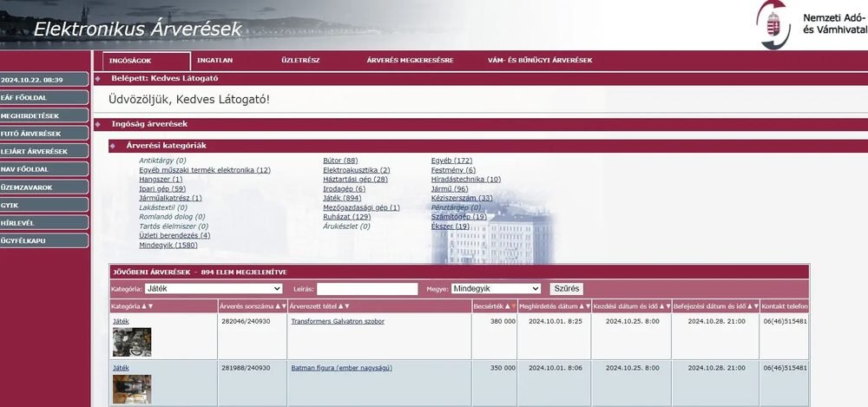Click the red descending arrow beside Becsérték
Screen dimensions: 868x407
[514, 306]
